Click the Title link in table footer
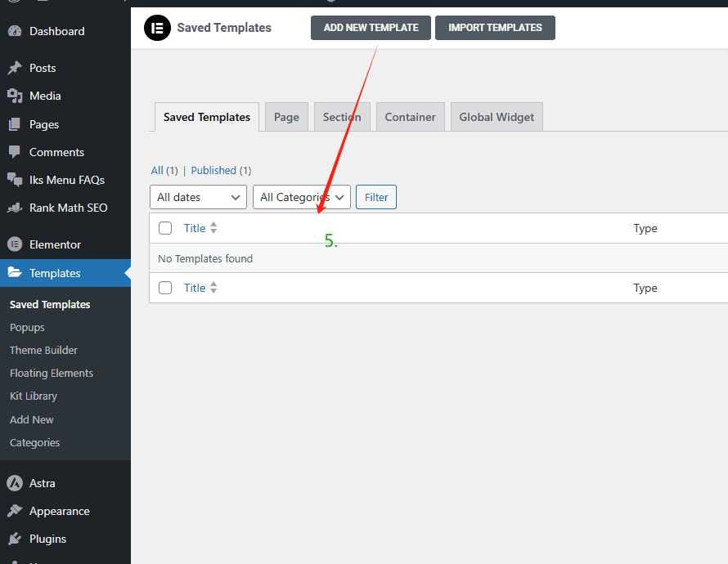 pos(195,288)
